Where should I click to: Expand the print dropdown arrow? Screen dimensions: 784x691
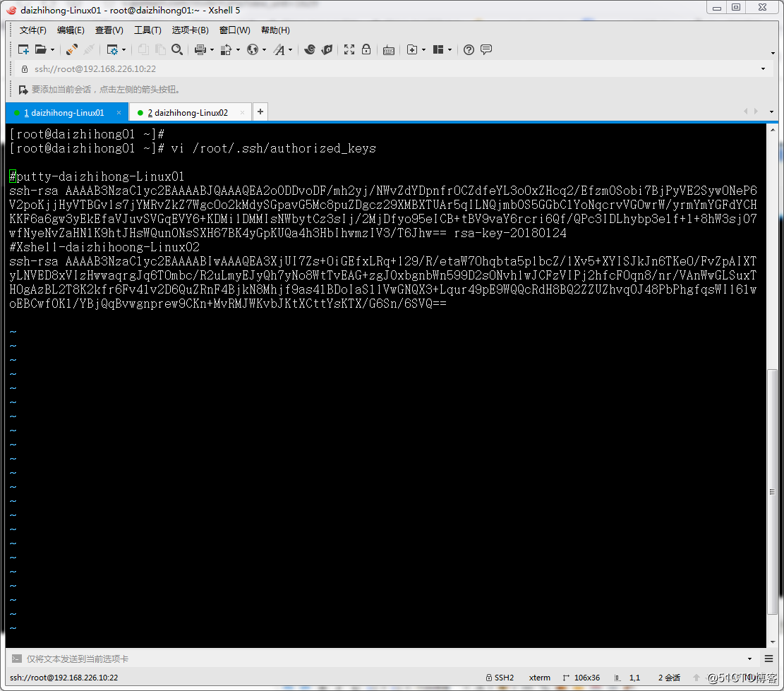tap(212, 49)
